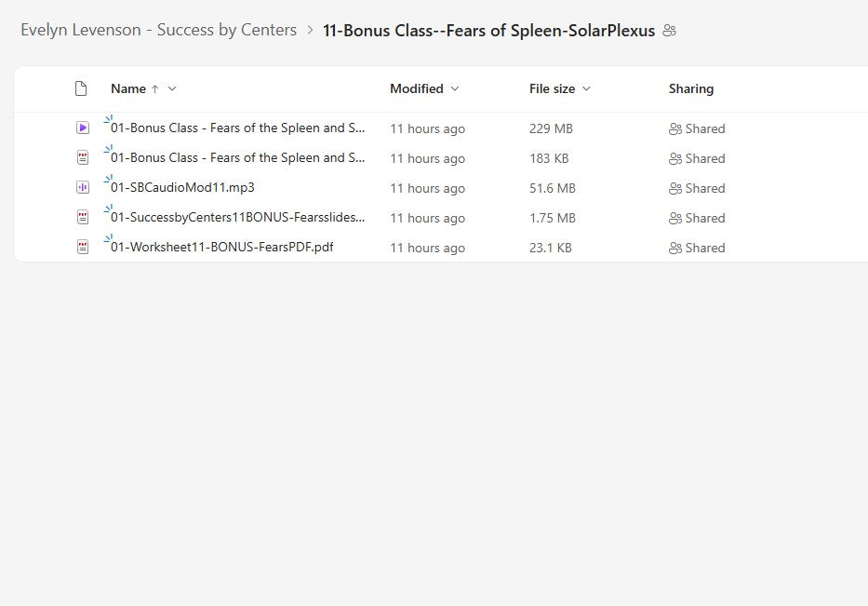Click the Sharing column header
Screen dimensions: 868x606
(691, 88)
